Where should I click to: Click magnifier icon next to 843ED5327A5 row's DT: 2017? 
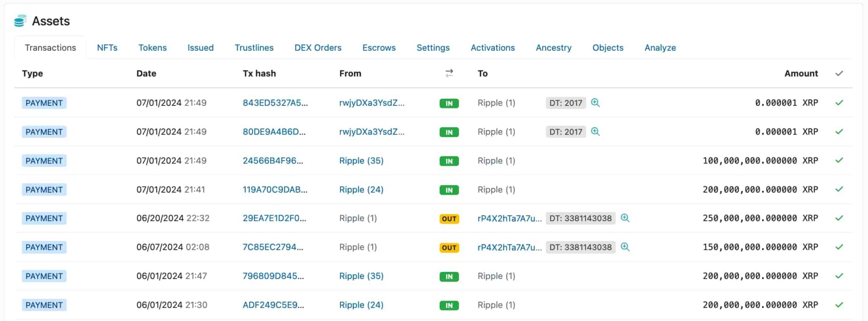pos(595,102)
